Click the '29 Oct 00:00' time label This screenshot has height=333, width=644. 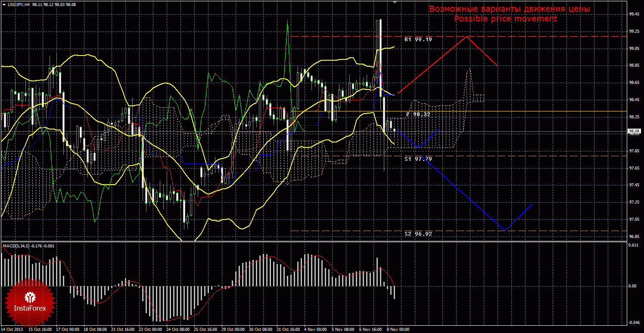[x=233, y=330]
